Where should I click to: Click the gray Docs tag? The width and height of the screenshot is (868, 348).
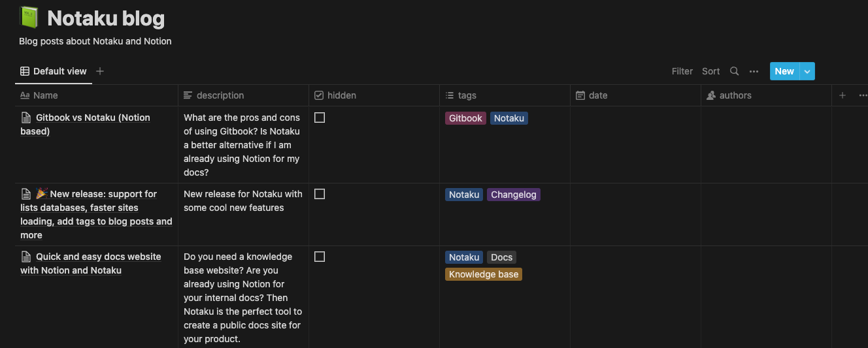502,257
